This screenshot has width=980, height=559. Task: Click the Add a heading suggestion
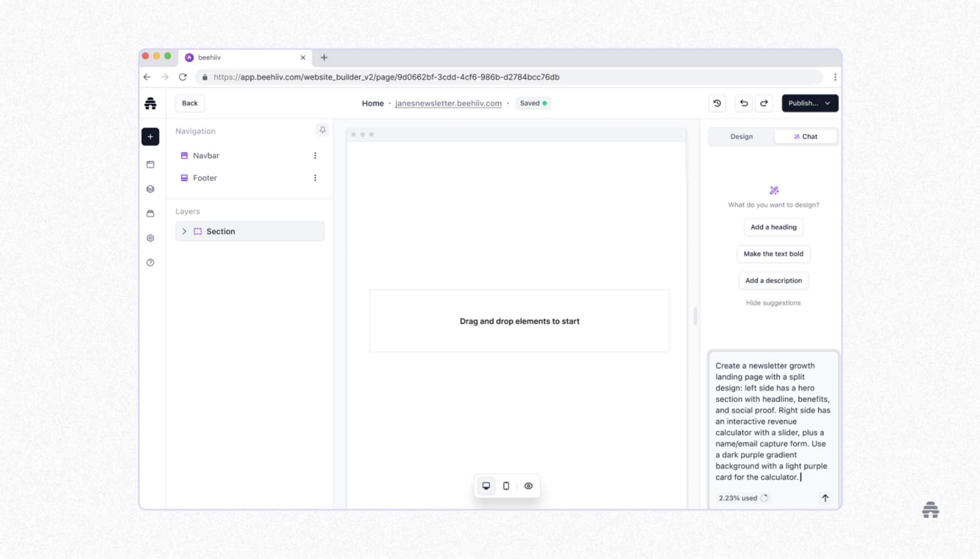click(x=773, y=227)
